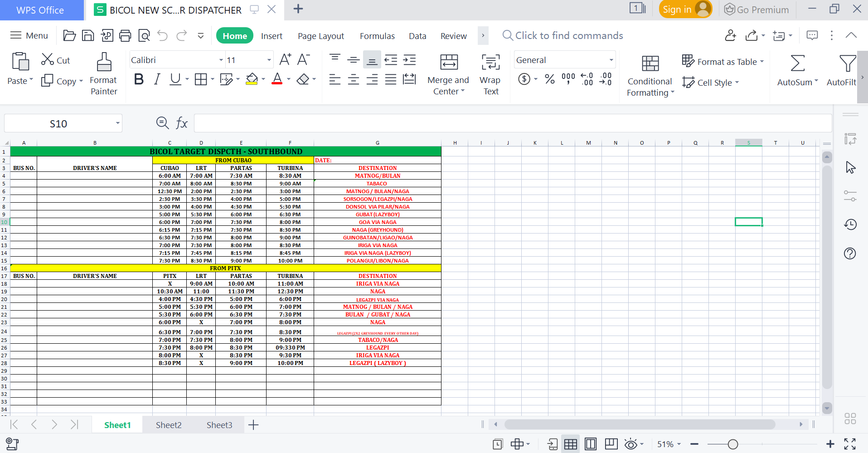Toggle Underline formatting
868x453 pixels.
point(175,79)
